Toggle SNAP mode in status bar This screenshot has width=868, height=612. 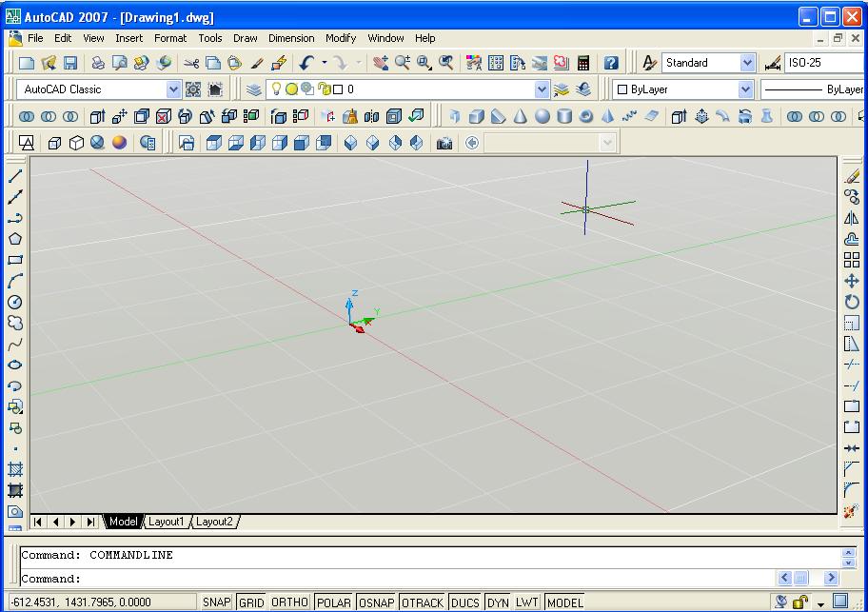(x=216, y=602)
